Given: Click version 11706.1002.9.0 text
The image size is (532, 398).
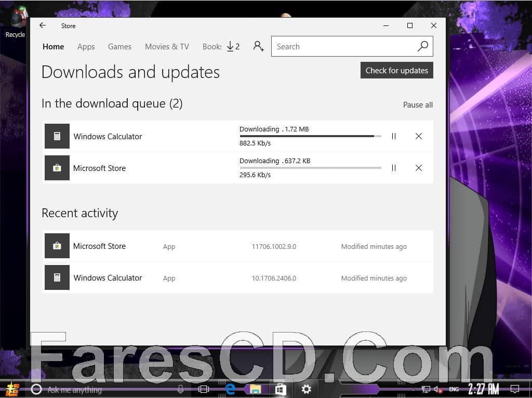Looking at the screenshot, I should point(274,247).
